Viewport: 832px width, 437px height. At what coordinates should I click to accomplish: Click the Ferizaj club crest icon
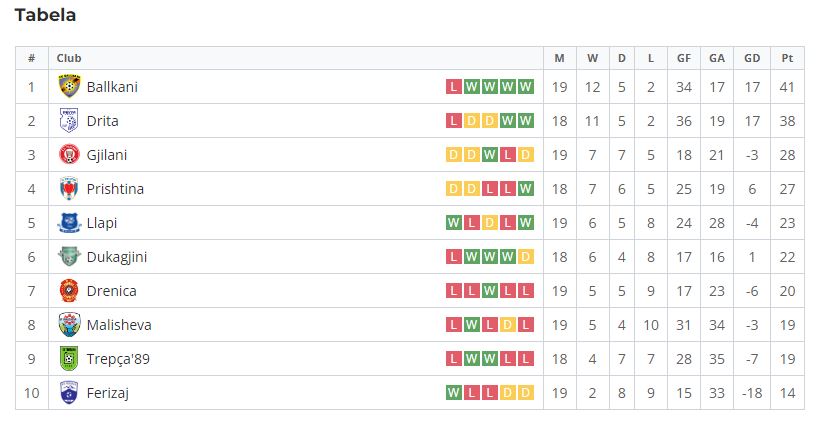coord(70,392)
